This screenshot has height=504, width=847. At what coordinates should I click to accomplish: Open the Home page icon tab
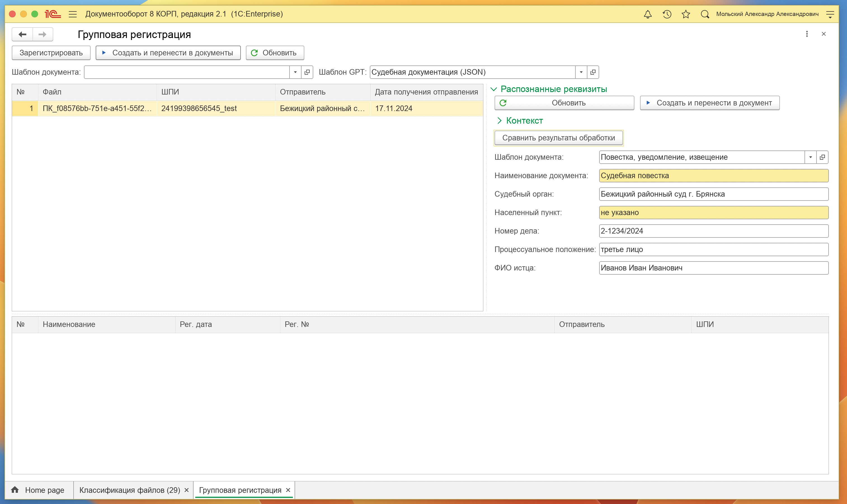pyautogui.click(x=15, y=490)
